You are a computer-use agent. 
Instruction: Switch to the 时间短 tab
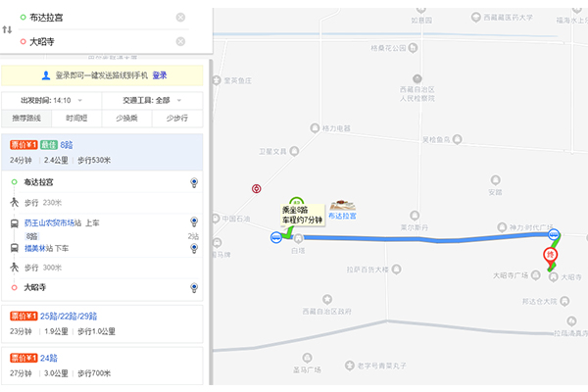[76, 119]
